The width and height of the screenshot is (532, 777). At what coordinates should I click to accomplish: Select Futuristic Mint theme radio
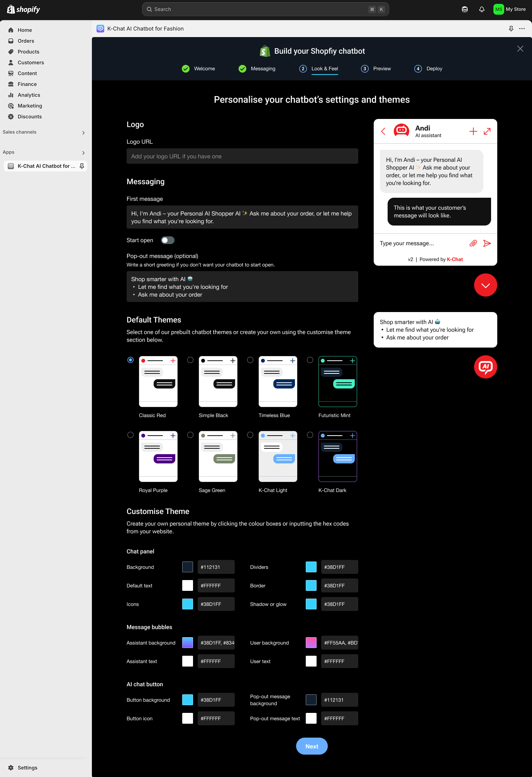(x=310, y=360)
